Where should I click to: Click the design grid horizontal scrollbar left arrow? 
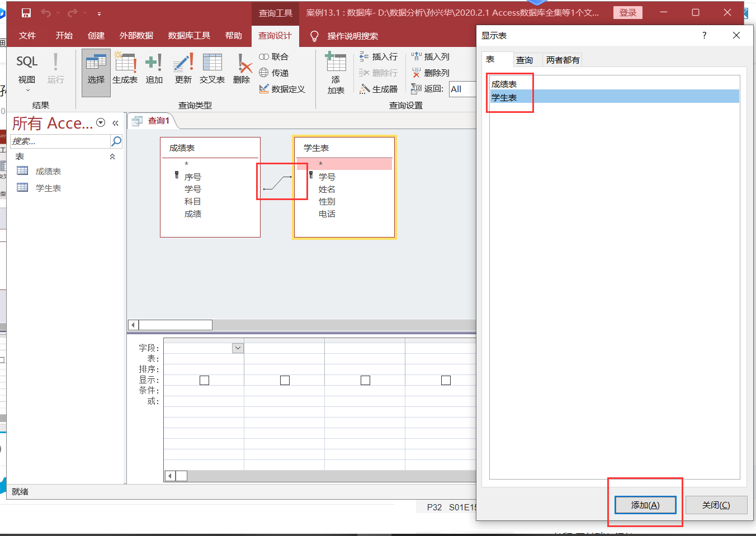[171, 476]
